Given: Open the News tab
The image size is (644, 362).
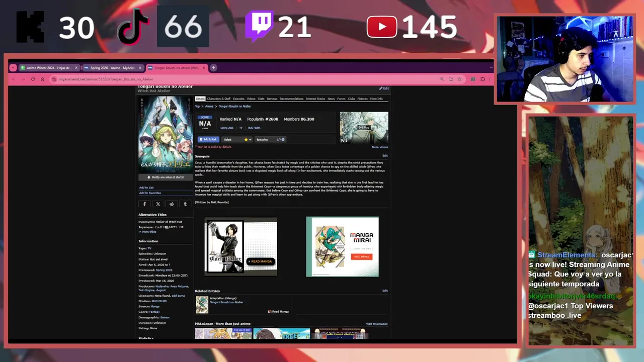Looking at the screenshot, I should click(331, 99).
